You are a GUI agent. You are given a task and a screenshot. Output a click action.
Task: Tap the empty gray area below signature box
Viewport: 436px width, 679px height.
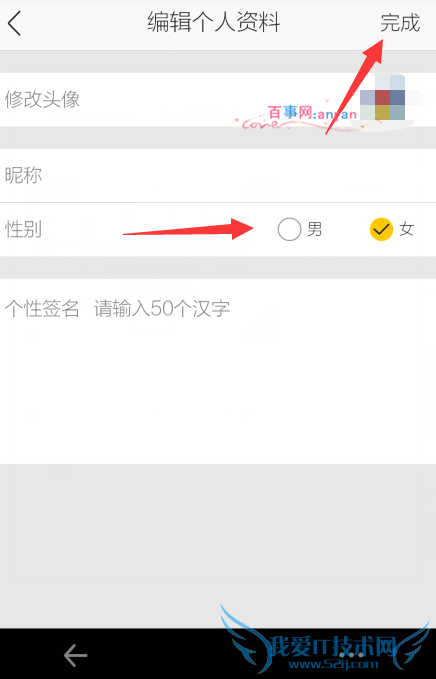(218, 546)
